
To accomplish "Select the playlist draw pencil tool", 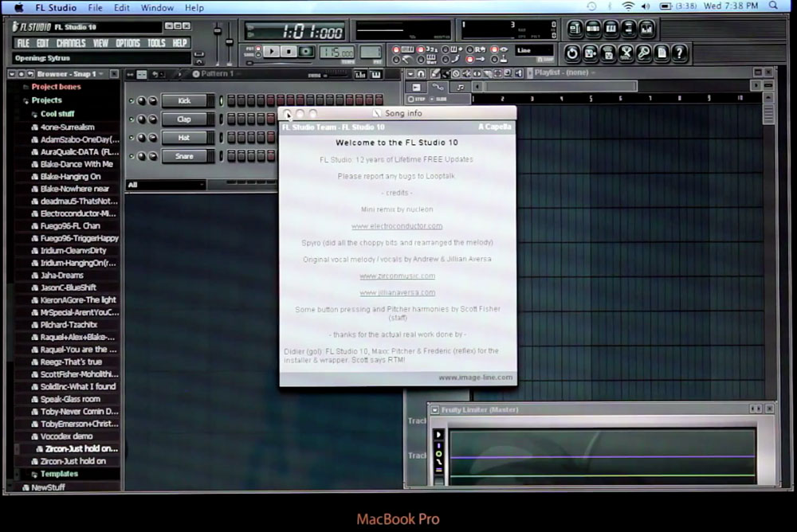I will coord(435,73).
